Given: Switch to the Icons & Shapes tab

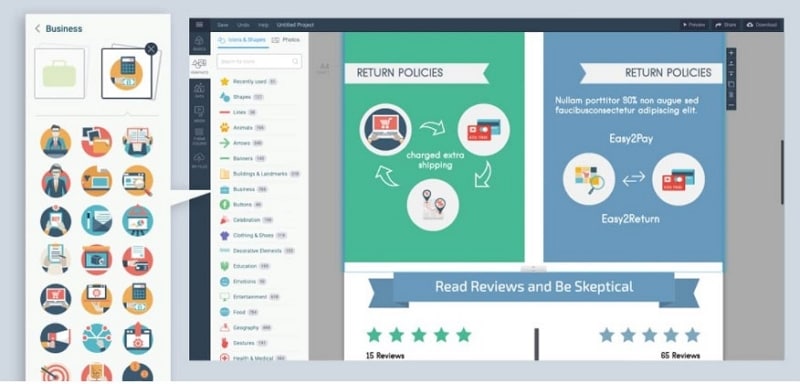Looking at the screenshot, I should pos(242,40).
